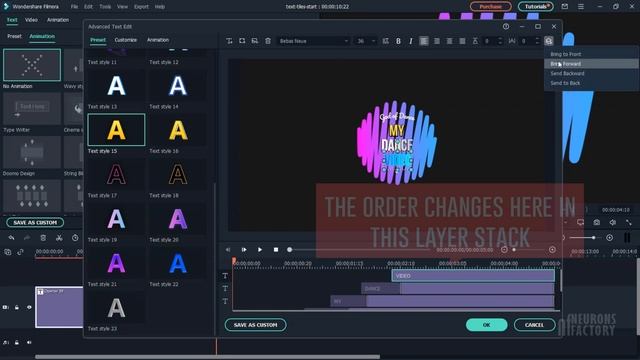Screen dimensions: 640x360
Task: Select the DANCE text layer clip
Action: 458,289
